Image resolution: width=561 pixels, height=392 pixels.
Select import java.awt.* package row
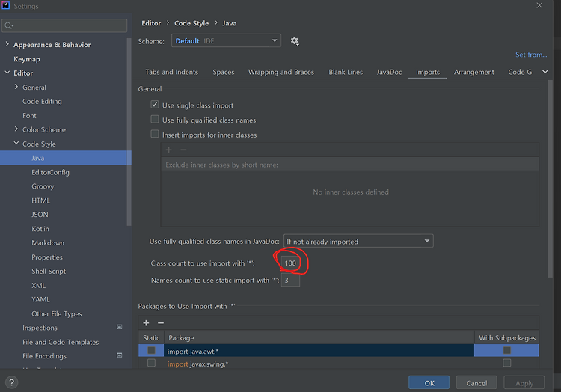pyautogui.click(x=319, y=351)
